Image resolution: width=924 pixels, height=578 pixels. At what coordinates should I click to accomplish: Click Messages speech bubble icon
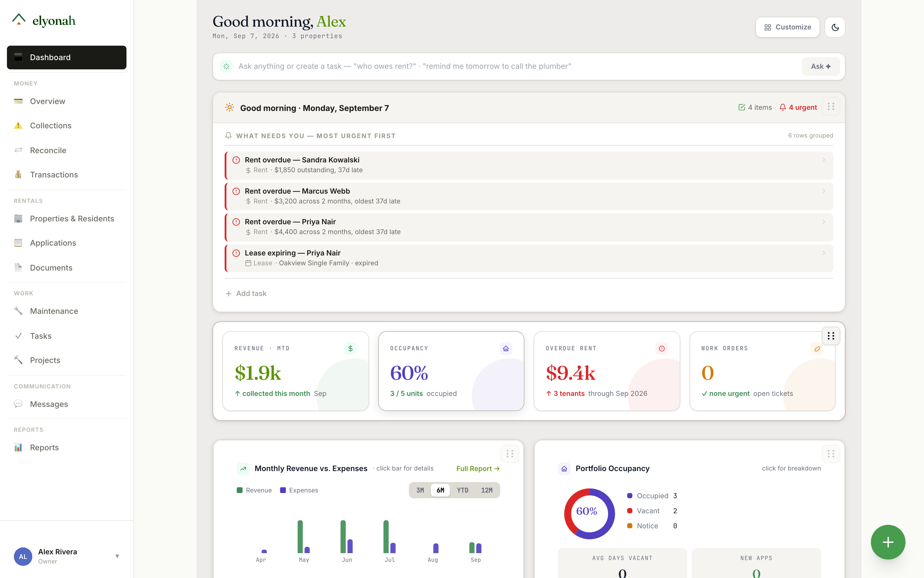pos(18,404)
